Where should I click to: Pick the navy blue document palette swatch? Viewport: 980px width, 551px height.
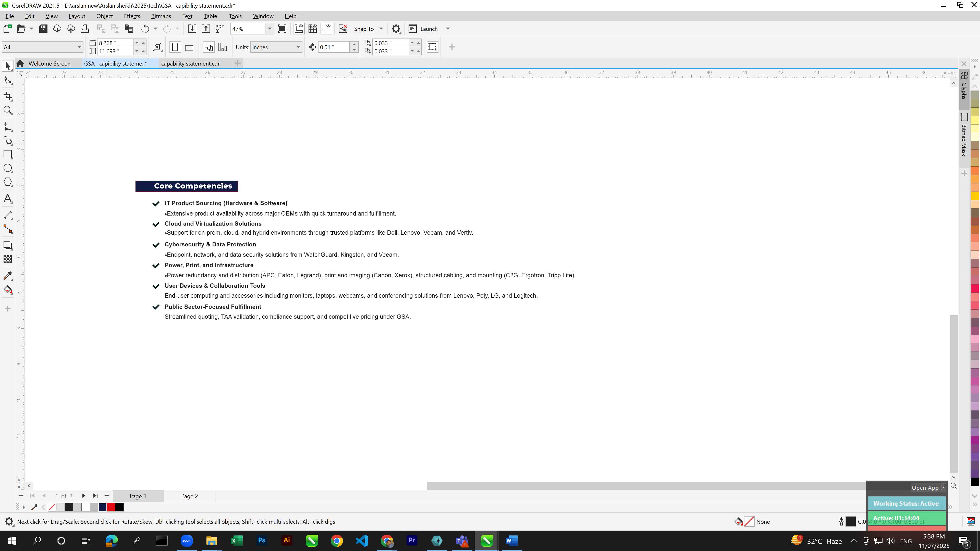(x=103, y=507)
